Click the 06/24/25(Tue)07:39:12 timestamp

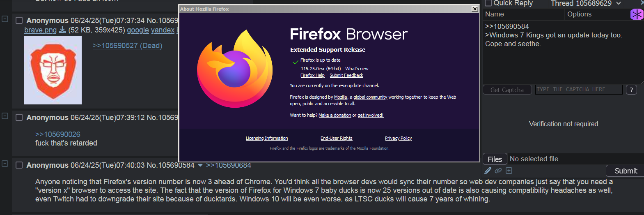pyautogui.click(x=108, y=118)
